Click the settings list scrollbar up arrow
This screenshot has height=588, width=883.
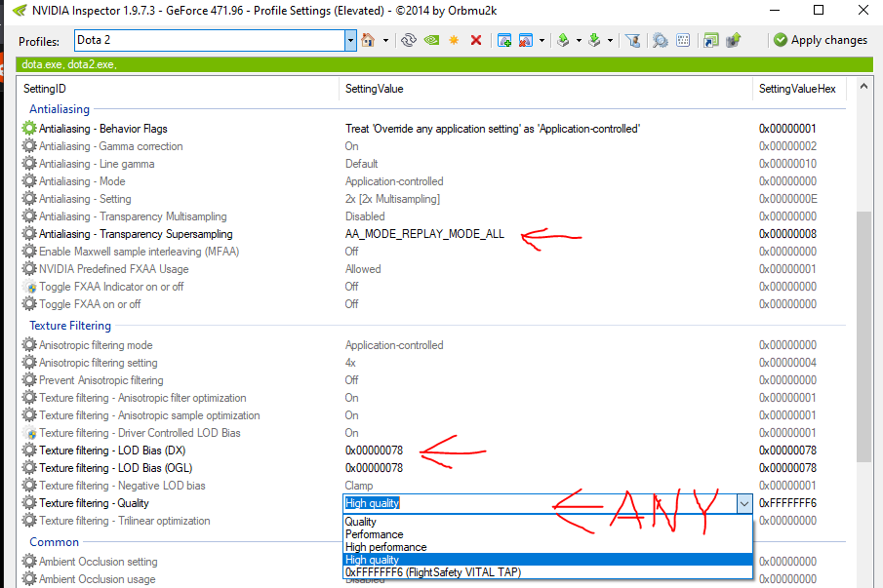[863, 87]
